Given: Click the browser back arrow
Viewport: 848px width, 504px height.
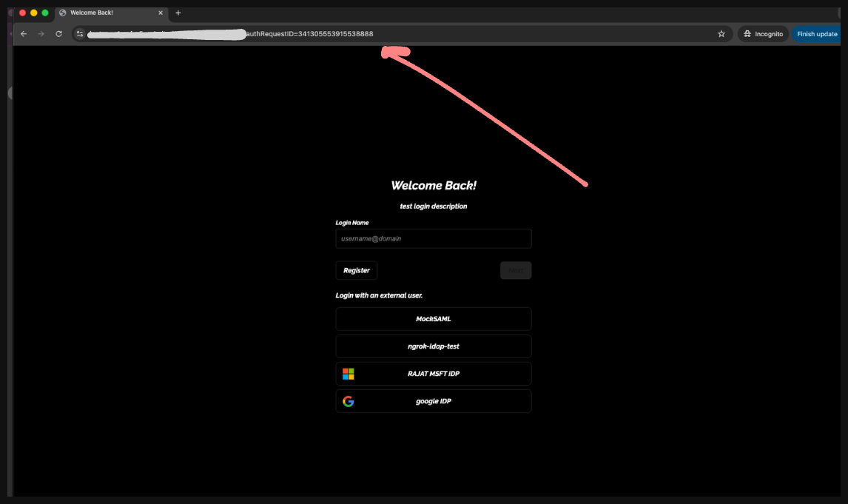Looking at the screenshot, I should [24, 33].
